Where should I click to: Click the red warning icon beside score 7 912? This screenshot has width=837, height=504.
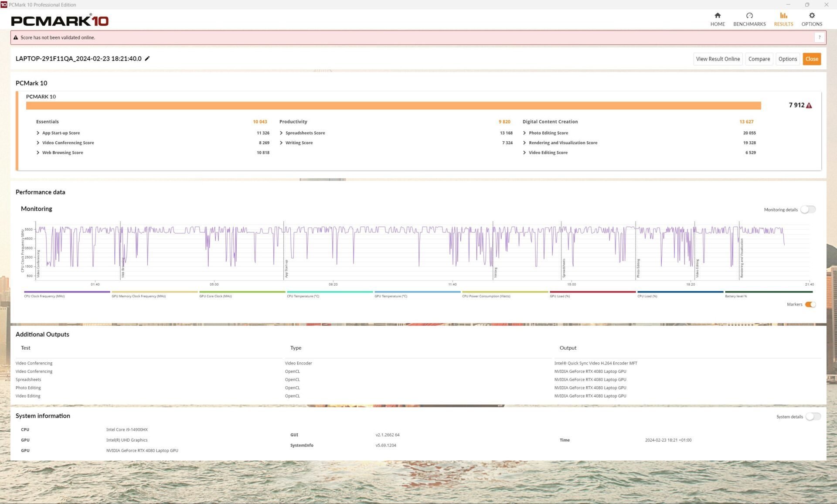pyautogui.click(x=809, y=106)
